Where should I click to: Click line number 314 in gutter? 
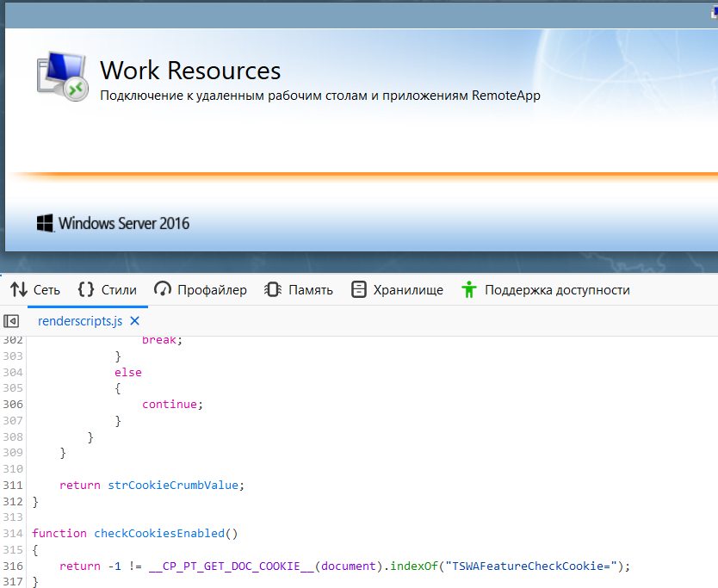click(x=13, y=534)
